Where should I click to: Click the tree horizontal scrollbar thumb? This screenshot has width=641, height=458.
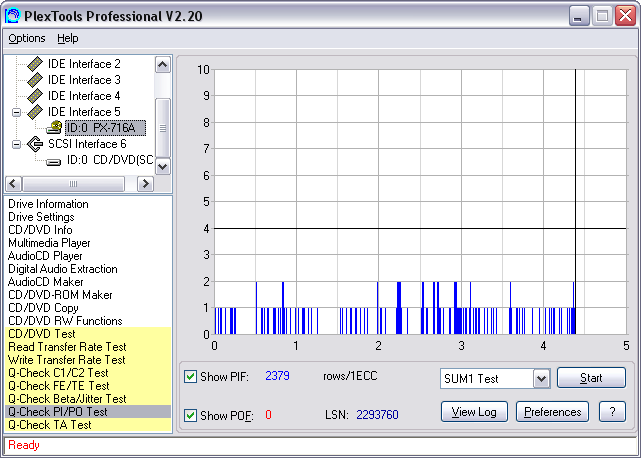point(74,184)
